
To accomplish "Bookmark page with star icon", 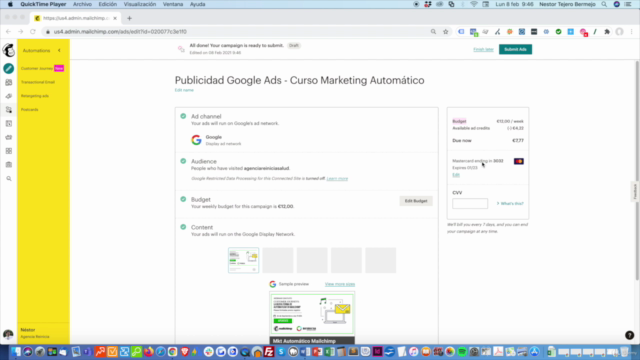I will coord(445,31).
